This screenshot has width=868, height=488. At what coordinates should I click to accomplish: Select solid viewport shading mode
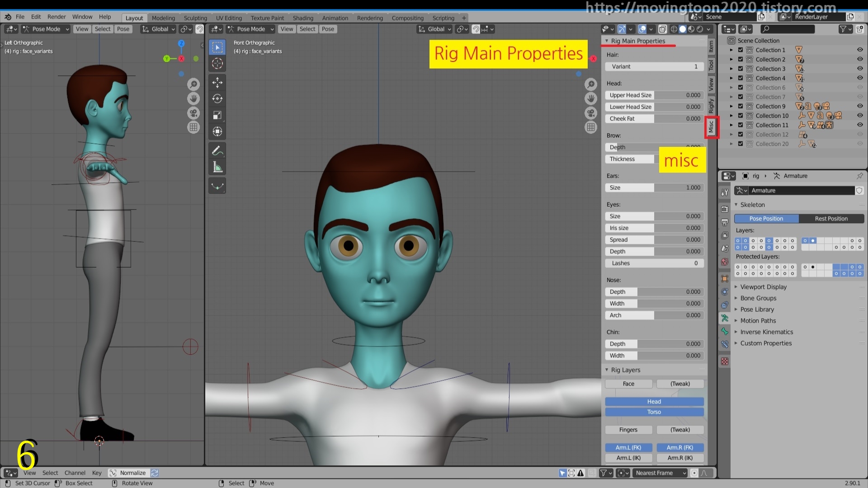click(683, 29)
